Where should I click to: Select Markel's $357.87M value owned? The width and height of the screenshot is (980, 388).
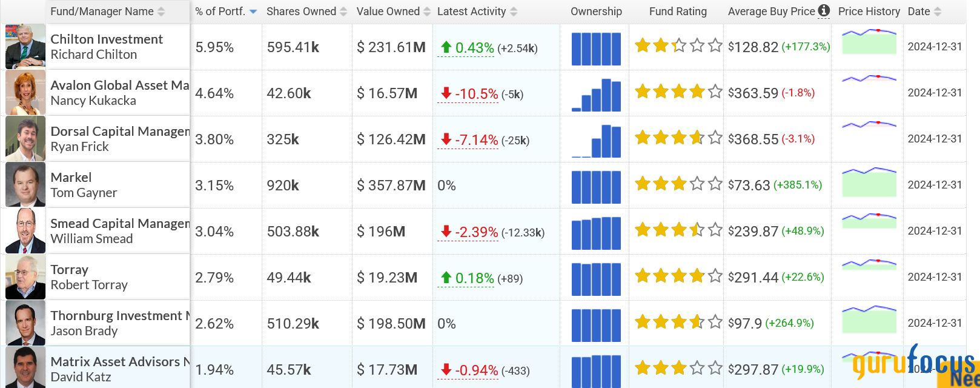click(x=391, y=186)
